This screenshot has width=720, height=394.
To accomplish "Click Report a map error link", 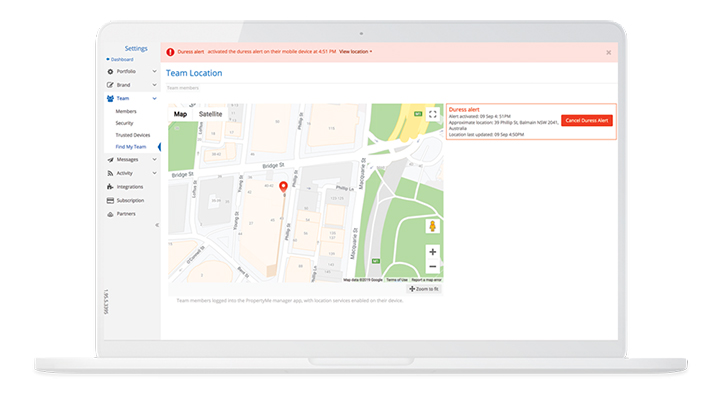I will (426, 280).
